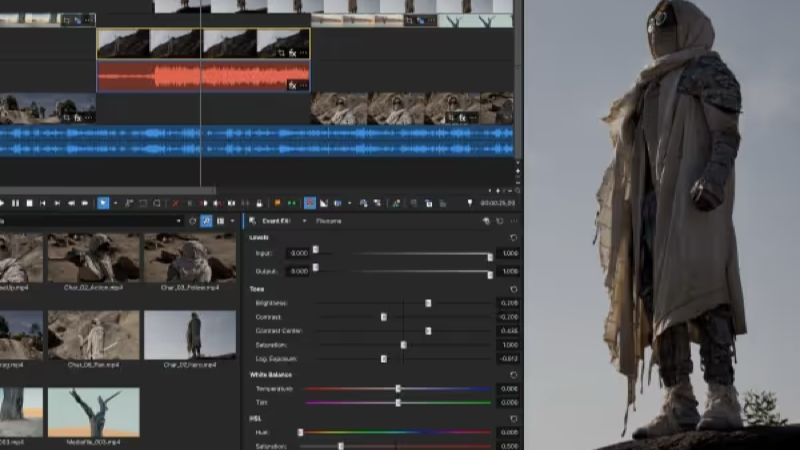Select the Char_06_Run.mp4 media thumbnail
The image size is (800, 450).
click(93, 335)
